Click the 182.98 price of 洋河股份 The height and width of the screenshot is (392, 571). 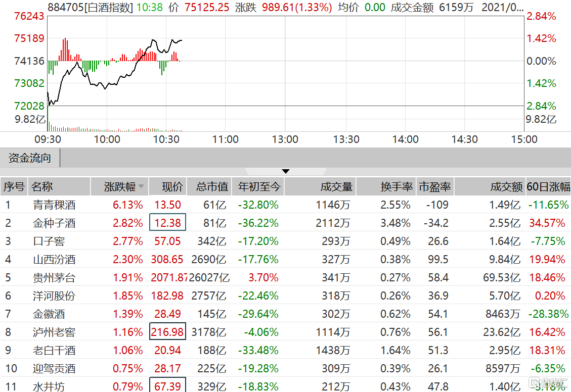pos(167,296)
